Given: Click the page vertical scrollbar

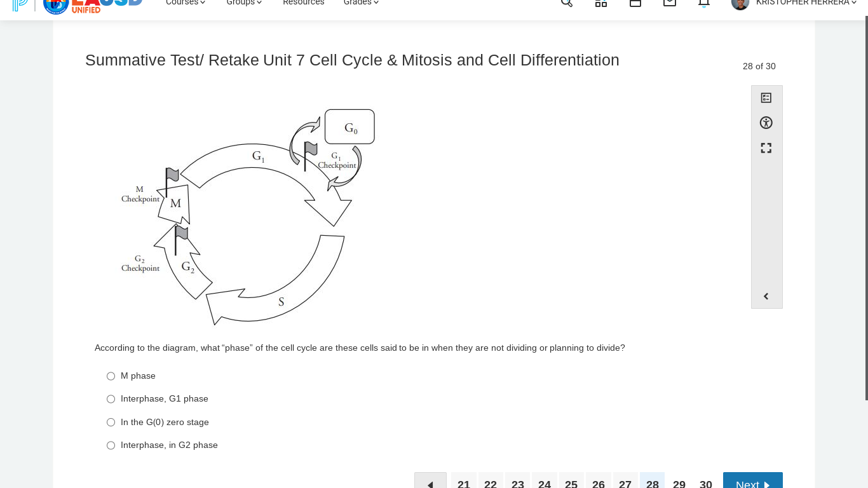Looking at the screenshot, I should tap(866, 210).
